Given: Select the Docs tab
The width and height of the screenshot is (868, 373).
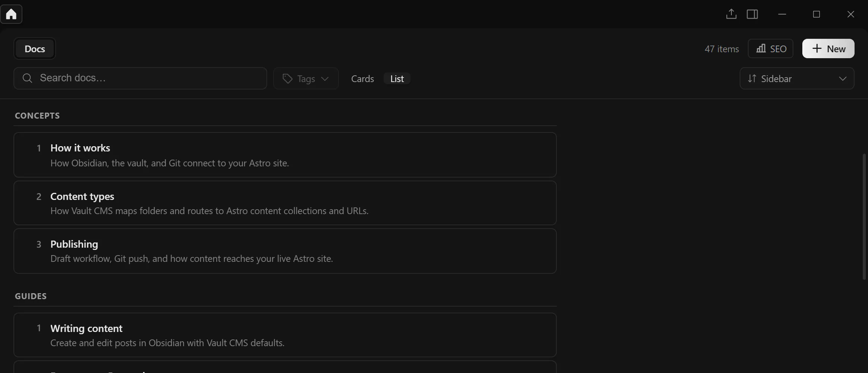Looking at the screenshot, I should (35, 48).
